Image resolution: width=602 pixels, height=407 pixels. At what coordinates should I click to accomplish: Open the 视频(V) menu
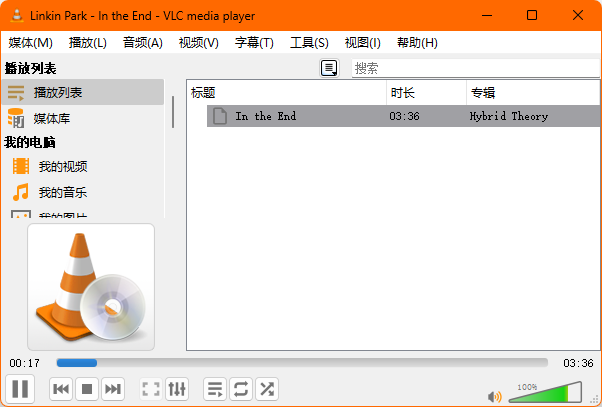point(198,43)
